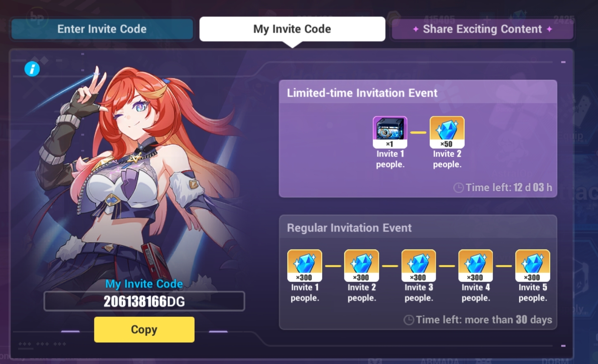Tap x300 crystal for Invite 4 people
Screen dimensions: 598x364
pyautogui.click(x=475, y=265)
